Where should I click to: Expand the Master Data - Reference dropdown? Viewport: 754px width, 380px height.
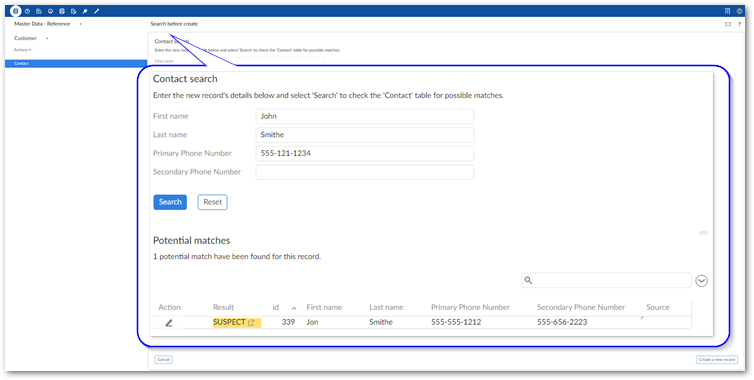[80, 24]
